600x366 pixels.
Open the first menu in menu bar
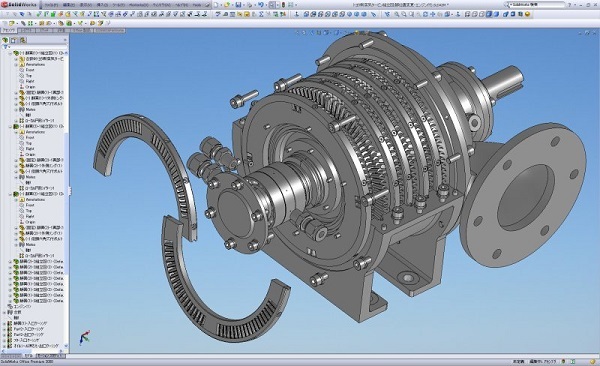coord(50,5)
